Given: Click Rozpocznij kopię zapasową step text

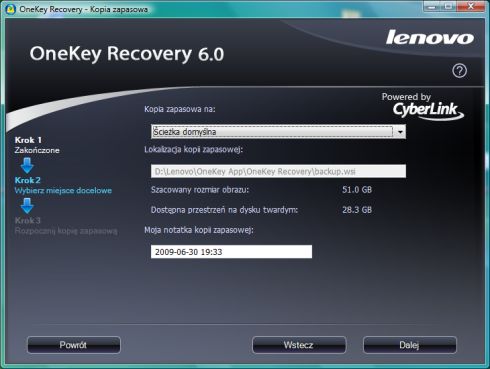Looking at the screenshot, I should click(66, 231).
